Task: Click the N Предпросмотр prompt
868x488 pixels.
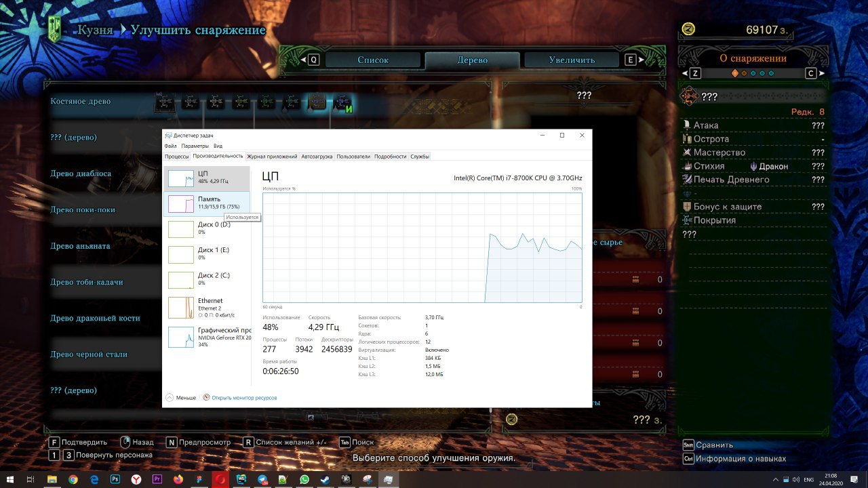Action: pos(199,442)
